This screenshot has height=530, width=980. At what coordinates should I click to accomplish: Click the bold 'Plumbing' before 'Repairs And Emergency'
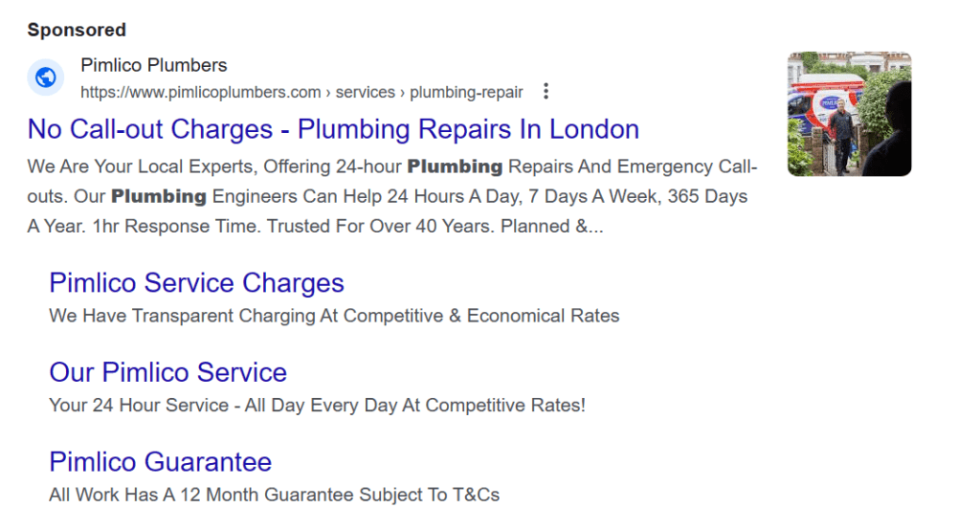pos(455,166)
